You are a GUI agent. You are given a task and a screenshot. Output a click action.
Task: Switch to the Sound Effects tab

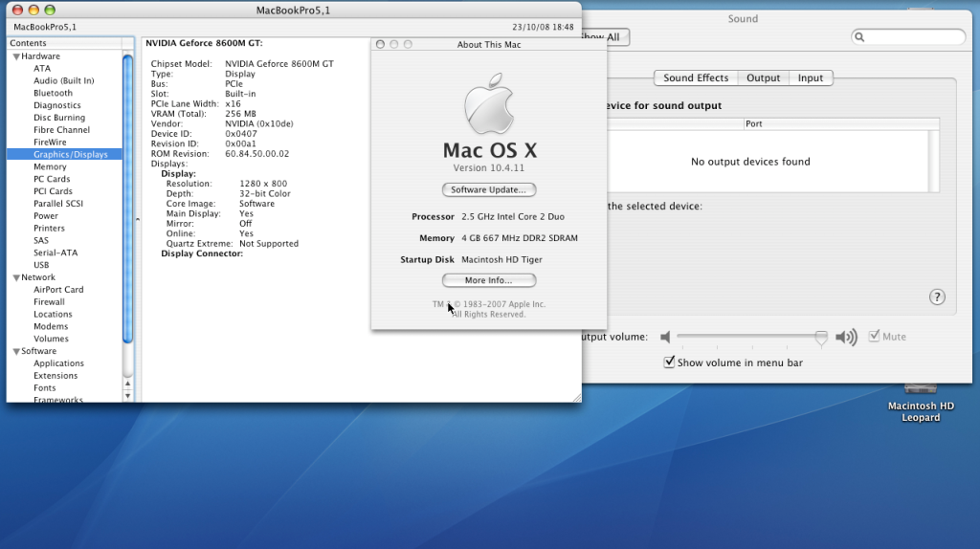click(x=696, y=78)
